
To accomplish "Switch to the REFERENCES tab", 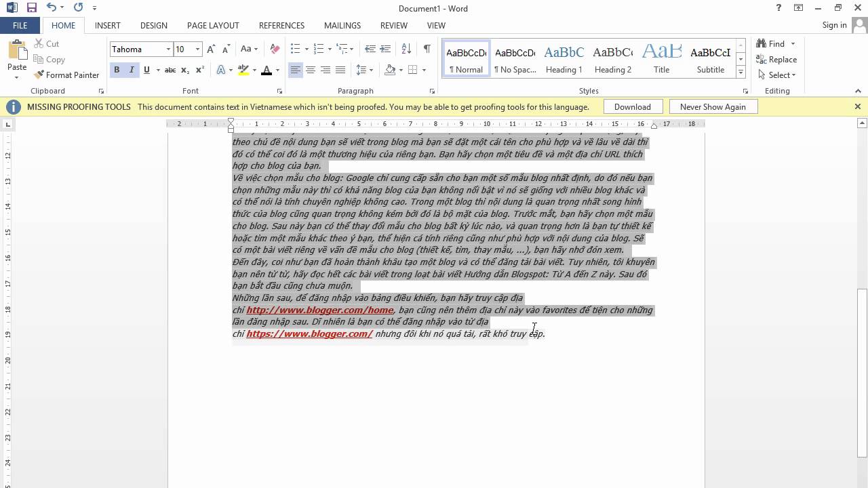I will coord(281,25).
